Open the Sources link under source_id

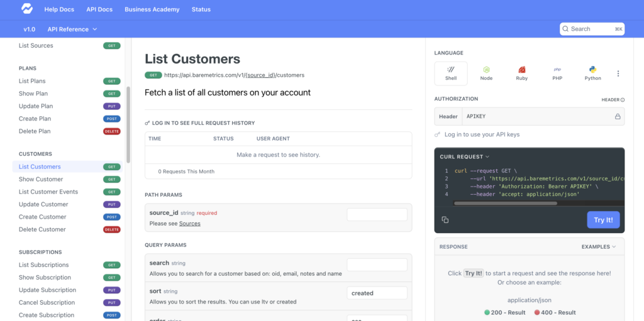click(190, 224)
